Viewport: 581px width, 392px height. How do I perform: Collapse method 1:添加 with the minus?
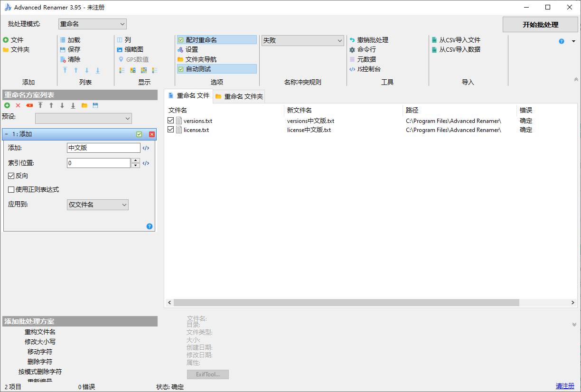point(7,134)
